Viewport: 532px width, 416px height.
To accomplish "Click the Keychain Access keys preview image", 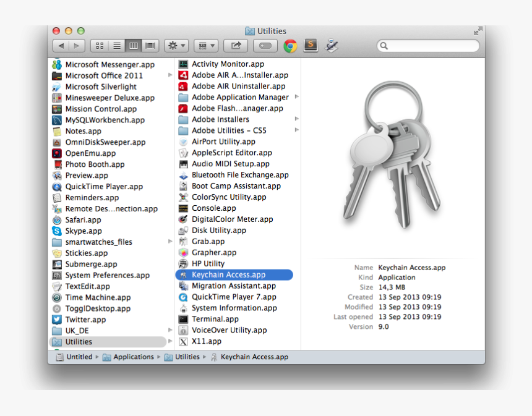I will pyautogui.click(x=393, y=155).
